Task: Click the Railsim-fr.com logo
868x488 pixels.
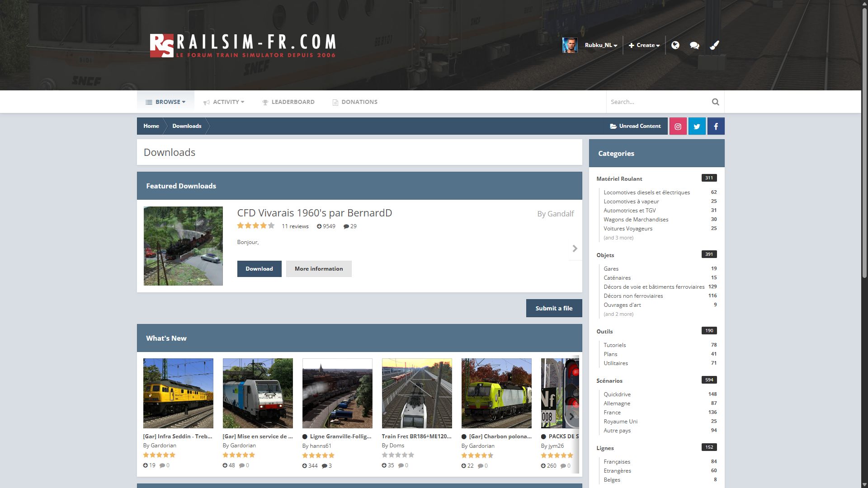Action: [243, 46]
